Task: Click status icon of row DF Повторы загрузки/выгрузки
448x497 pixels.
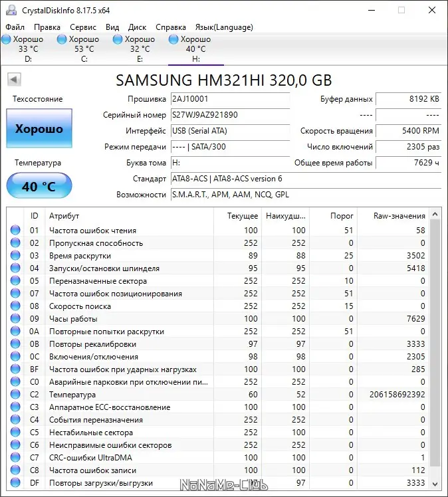Action: point(15,483)
